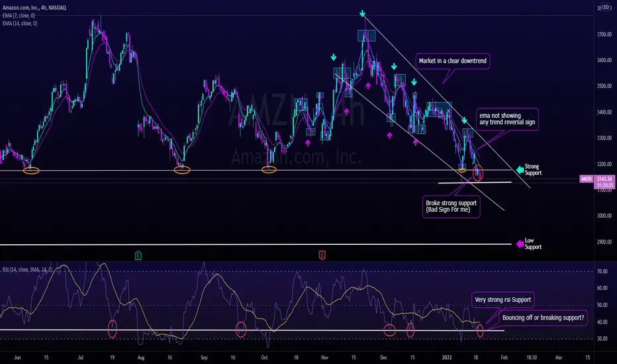Screen dimensions: 617x364
Task: Select the white Low Support horizontal line
Action: click(x=256, y=244)
